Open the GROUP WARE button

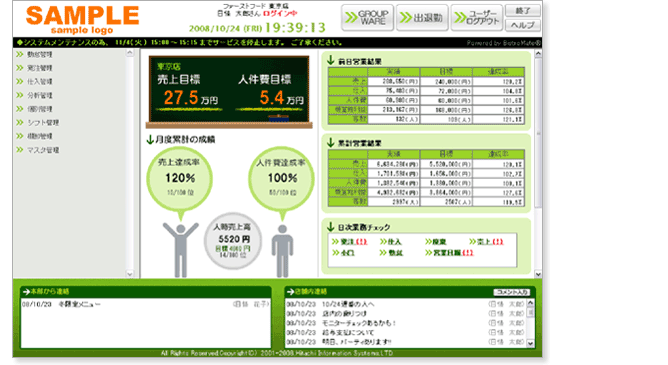coord(367,18)
